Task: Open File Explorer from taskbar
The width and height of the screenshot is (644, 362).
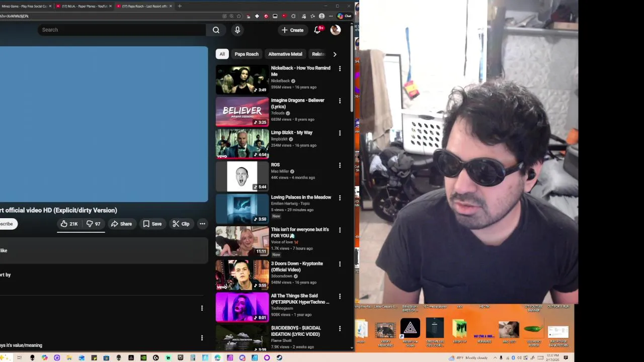Action: click(69, 357)
